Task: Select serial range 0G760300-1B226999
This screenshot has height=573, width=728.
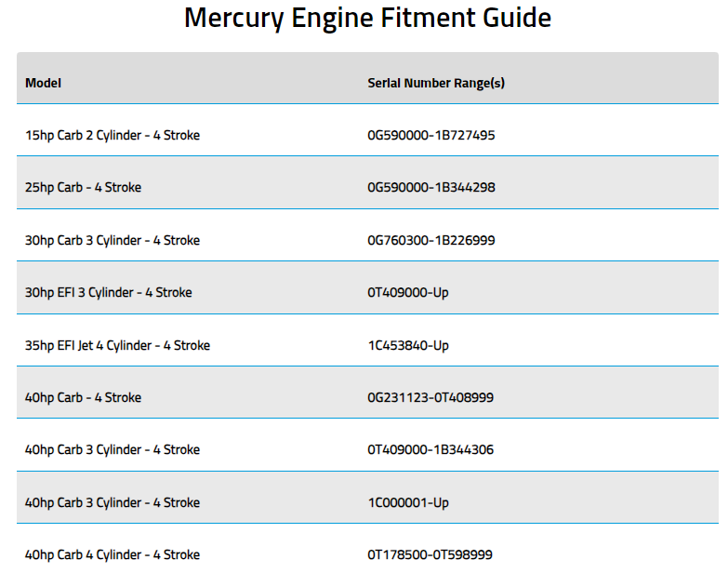Action: click(x=431, y=240)
